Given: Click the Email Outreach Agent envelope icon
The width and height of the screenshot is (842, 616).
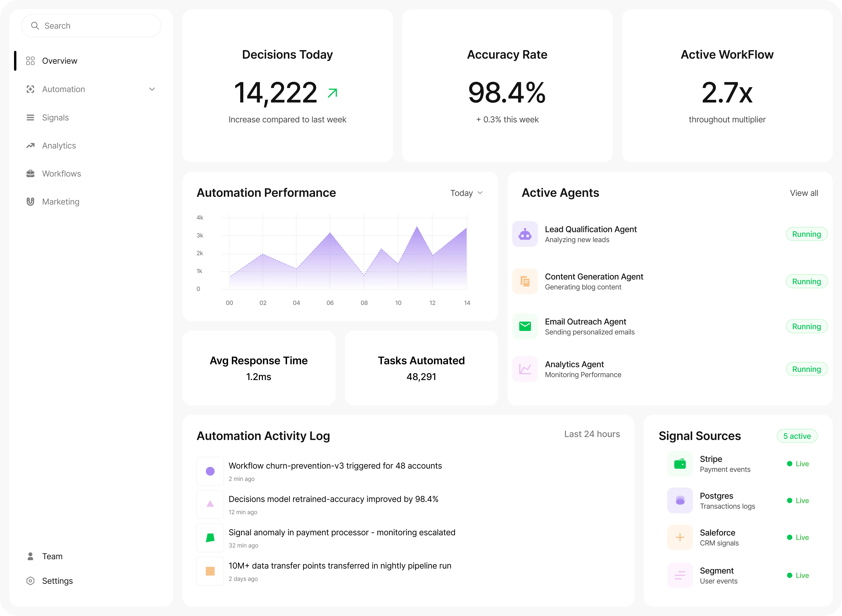Looking at the screenshot, I should pyautogui.click(x=525, y=326).
